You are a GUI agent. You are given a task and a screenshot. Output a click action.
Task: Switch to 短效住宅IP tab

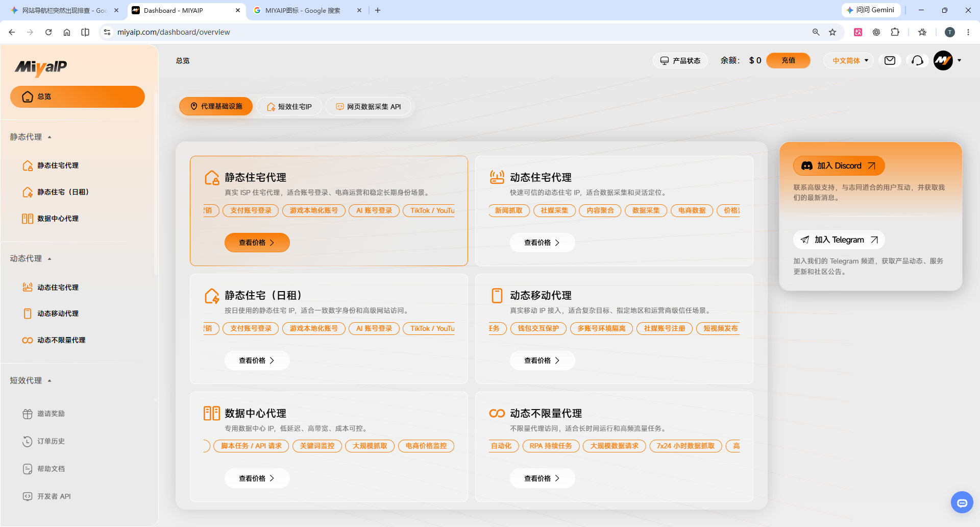tap(289, 107)
